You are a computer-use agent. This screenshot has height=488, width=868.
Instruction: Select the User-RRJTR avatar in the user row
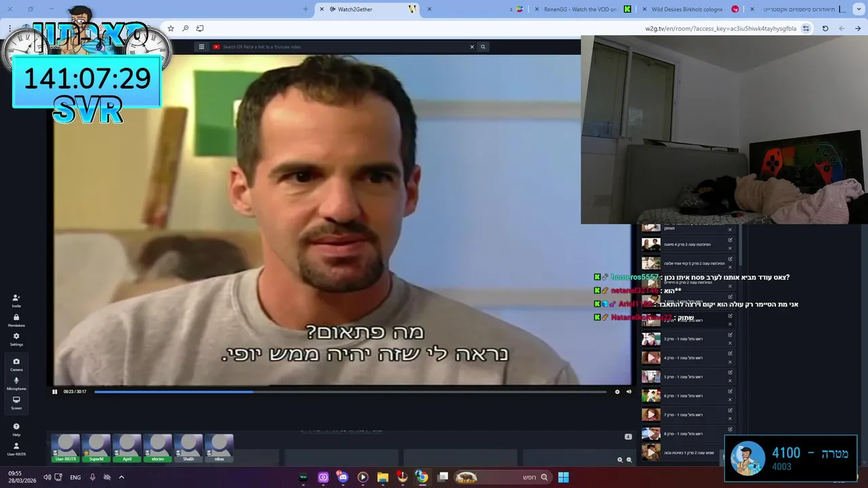tap(66, 448)
